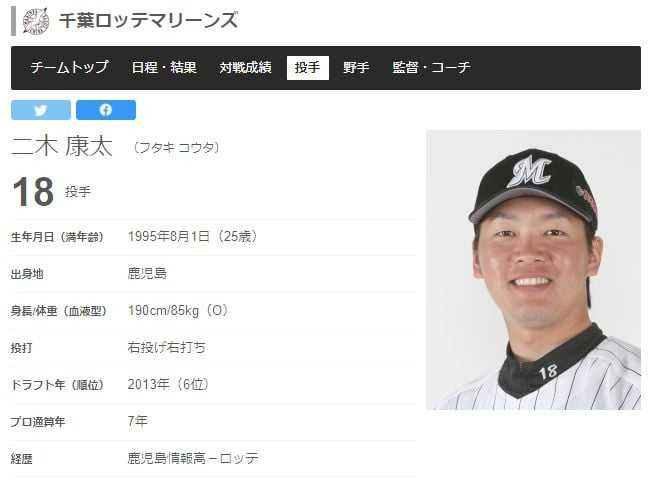Click the Chiba Lotte Marines team logo

36,21
